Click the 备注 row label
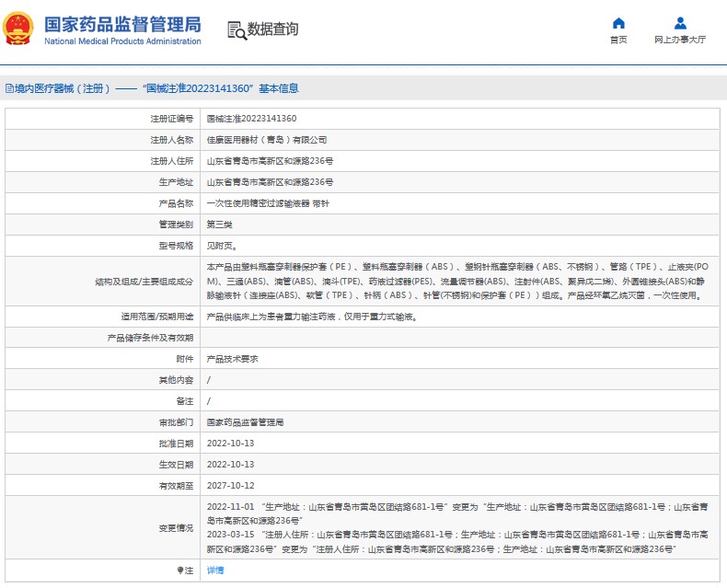The height and width of the screenshot is (588, 727). 185,401
